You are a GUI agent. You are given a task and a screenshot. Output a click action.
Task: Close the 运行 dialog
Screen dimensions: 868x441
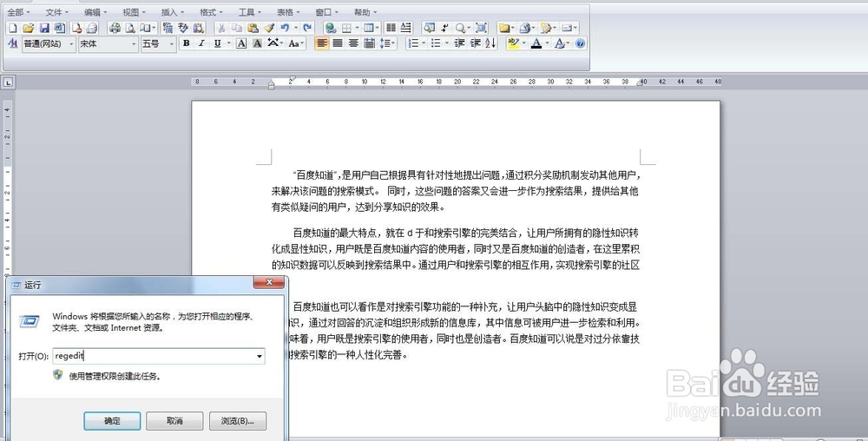(x=269, y=283)
